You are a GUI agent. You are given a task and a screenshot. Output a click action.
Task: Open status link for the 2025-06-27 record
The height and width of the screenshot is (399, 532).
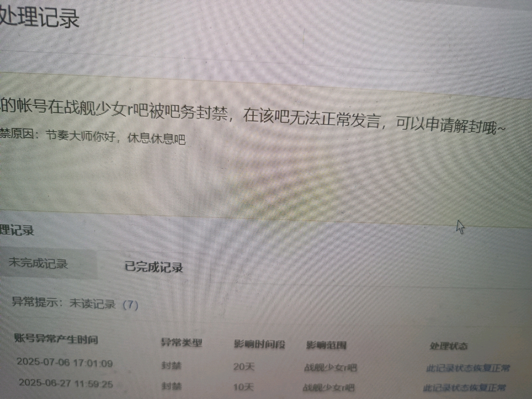(464, 388)
